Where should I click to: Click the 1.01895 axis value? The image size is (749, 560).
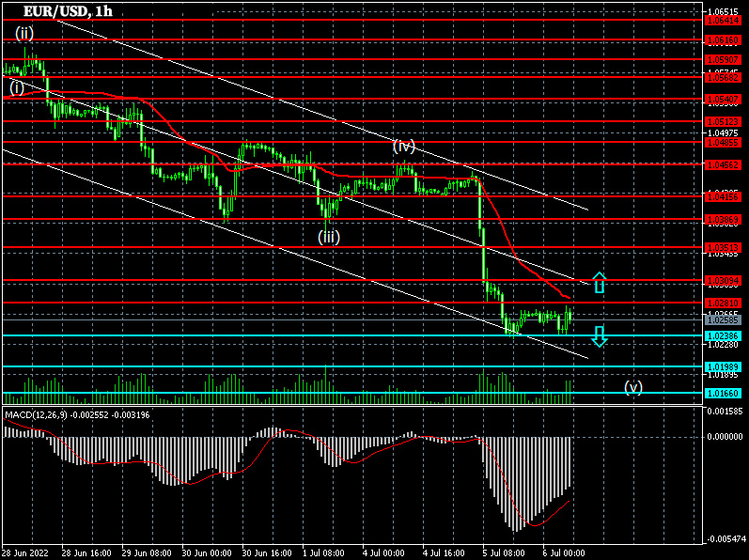click(x=725, y=375)
